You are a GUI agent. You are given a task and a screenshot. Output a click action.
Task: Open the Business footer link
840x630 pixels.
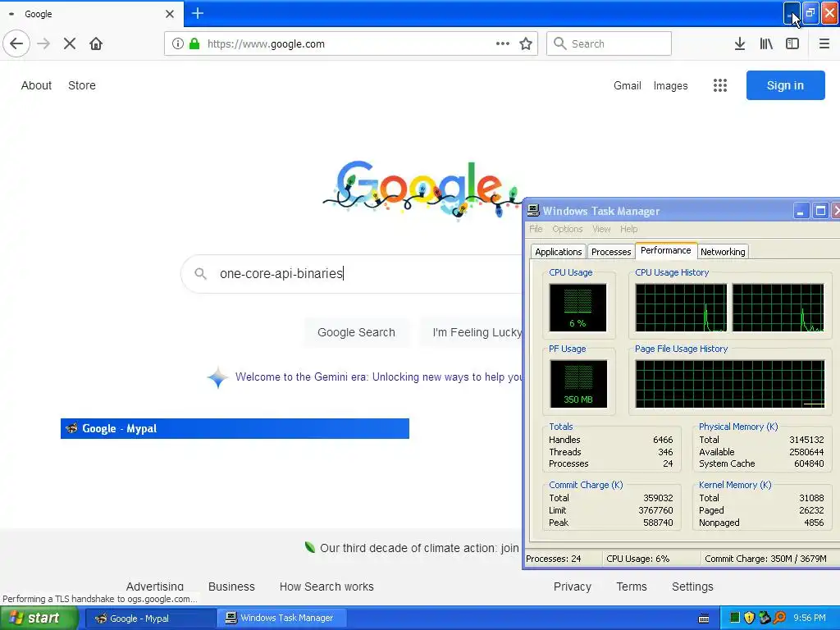[x=231, y=587]
